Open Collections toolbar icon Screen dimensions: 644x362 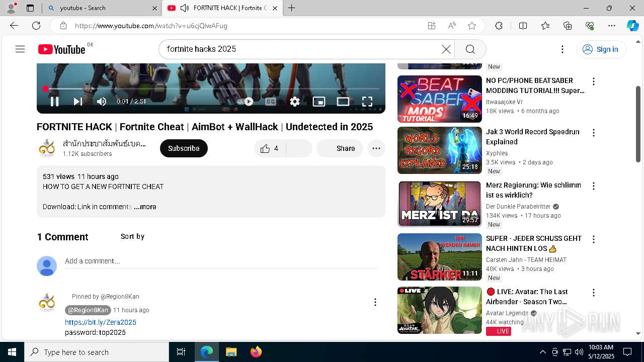(x=568, y=26)
